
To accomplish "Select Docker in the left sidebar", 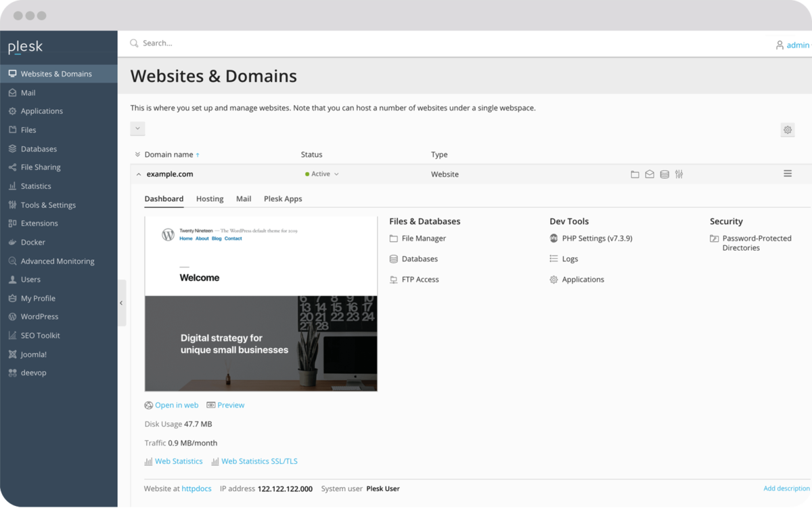I will tap(31, 242).
